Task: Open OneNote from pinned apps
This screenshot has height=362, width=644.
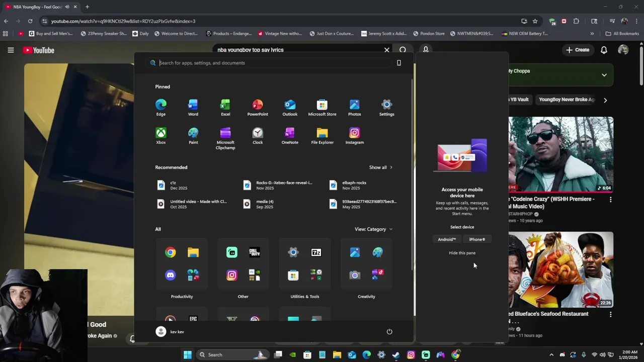Action: pyautogui.click(x=290, y=136)
